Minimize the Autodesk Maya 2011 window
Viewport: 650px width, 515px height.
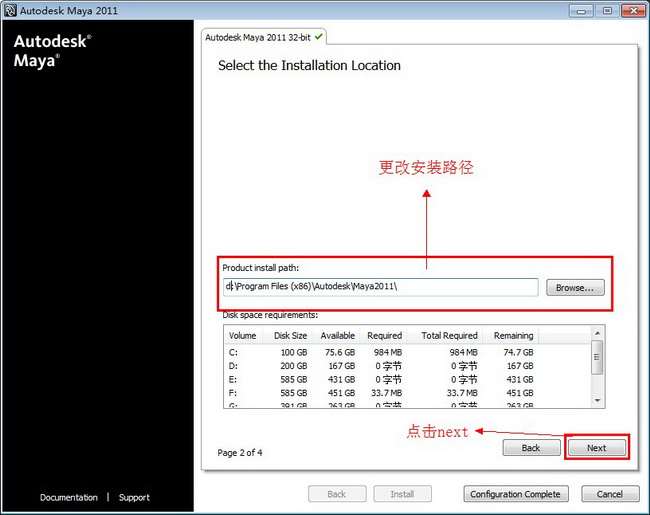coord(582,10)
